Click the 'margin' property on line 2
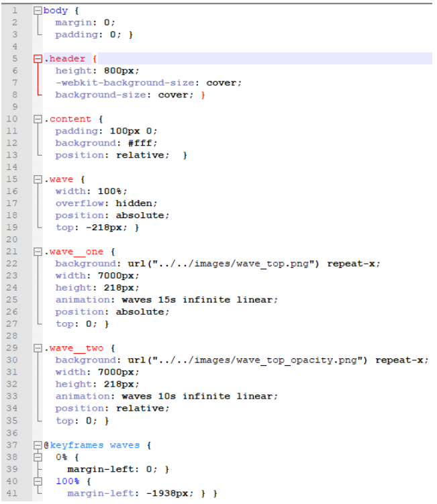437x504 pixels. click(73, 23)
